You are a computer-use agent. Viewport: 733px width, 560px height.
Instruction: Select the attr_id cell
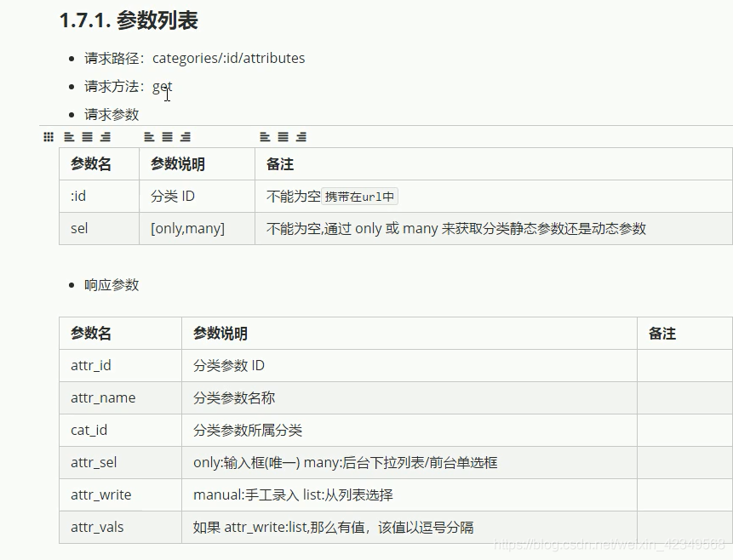120,366
